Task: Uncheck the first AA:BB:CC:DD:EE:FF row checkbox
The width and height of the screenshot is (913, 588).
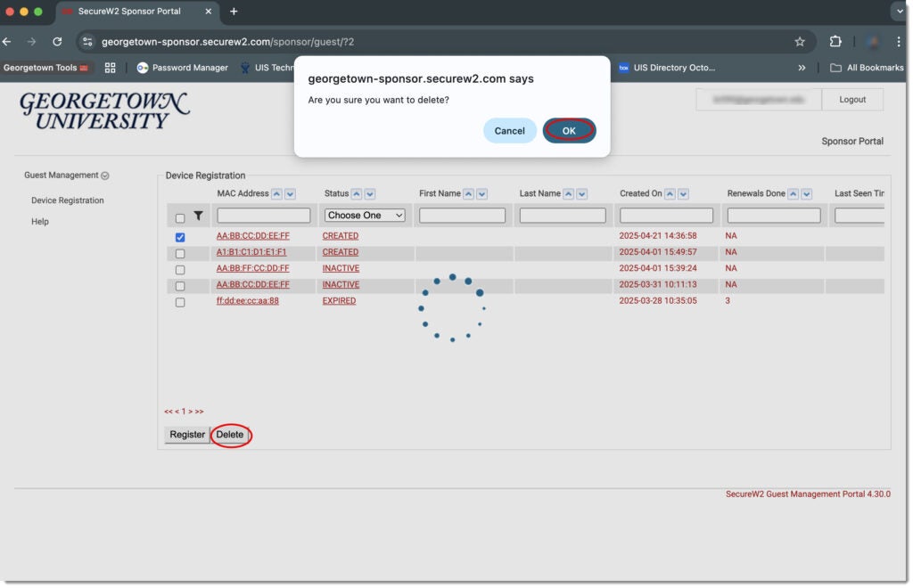Action: point(180,238)
